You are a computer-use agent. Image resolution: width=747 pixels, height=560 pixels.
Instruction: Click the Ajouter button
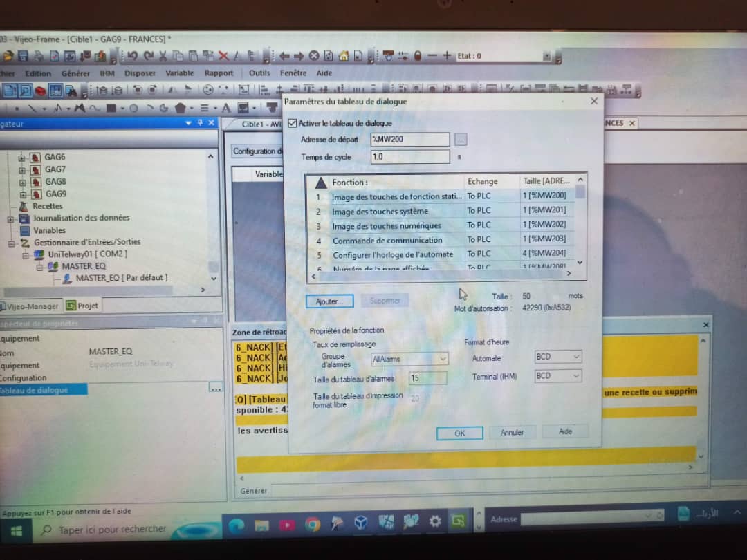(329, 301)
